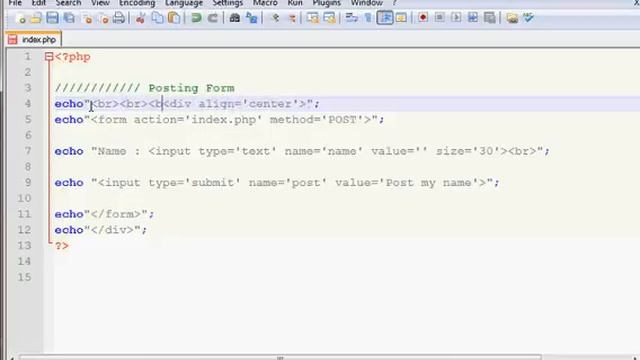640x360 pixels.
Task: Click the '</div>' closing tag text
Action: pyautogui.click(x=112, y=230)
